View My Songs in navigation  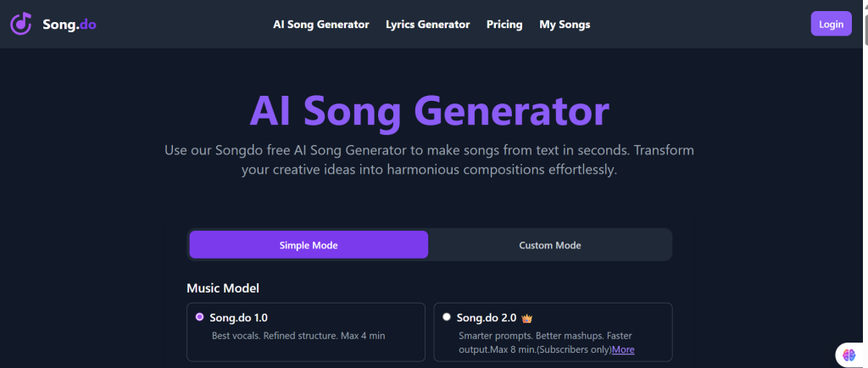click(565, 25)
